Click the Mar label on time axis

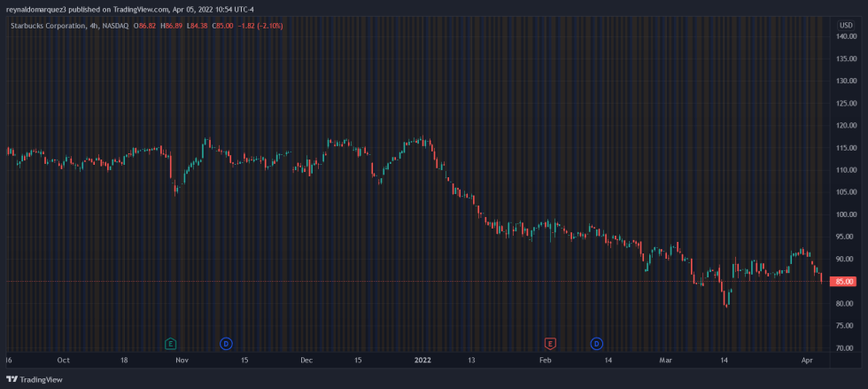click(665, 361)
